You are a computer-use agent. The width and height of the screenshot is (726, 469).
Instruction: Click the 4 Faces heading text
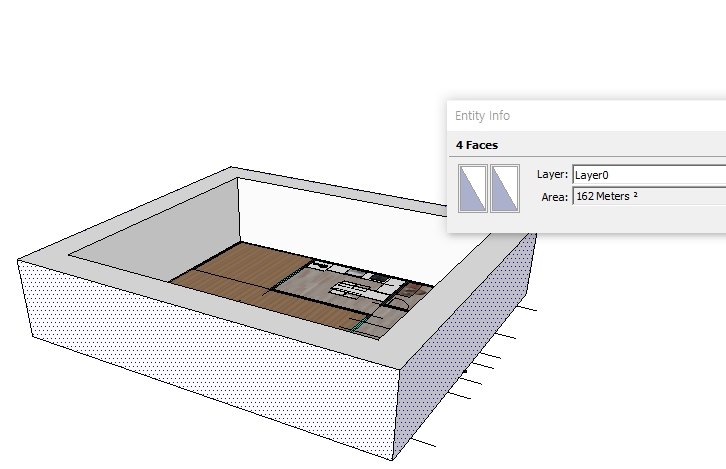pos(476,145)
